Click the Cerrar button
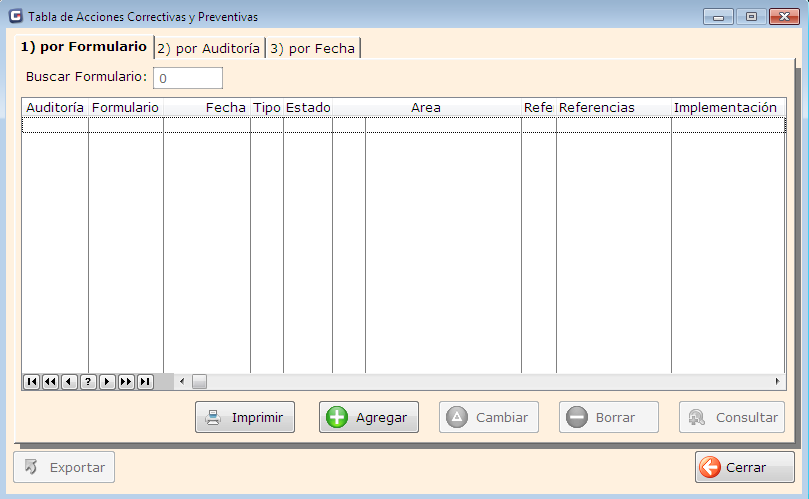 click(744, 467)
